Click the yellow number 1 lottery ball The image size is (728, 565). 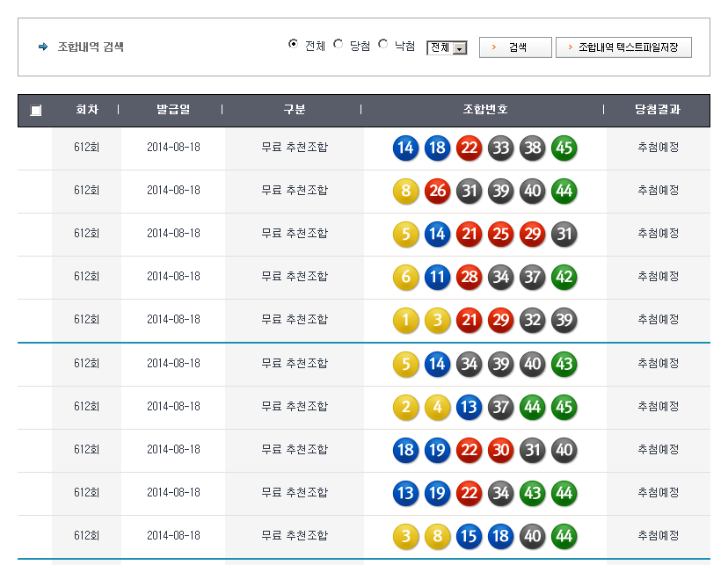[405, 320]
